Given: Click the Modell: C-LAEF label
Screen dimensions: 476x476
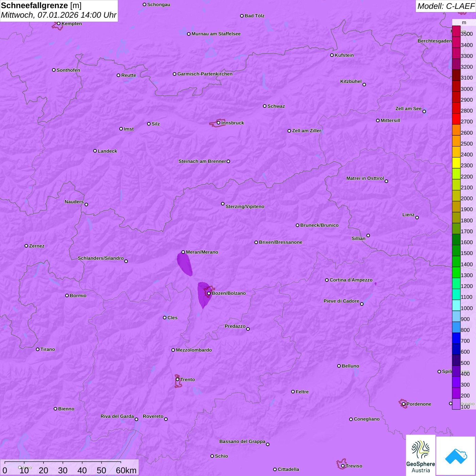Looking at the screenshot, I should point(445,6).
